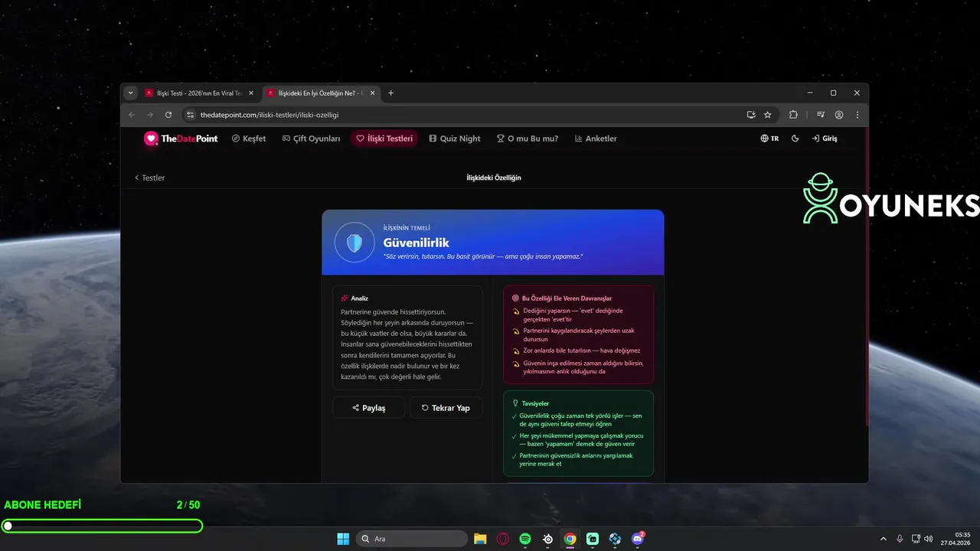This screenshot has height=551, width=980.
Task: Open the network tray icon
Action: tap(916, 539)
